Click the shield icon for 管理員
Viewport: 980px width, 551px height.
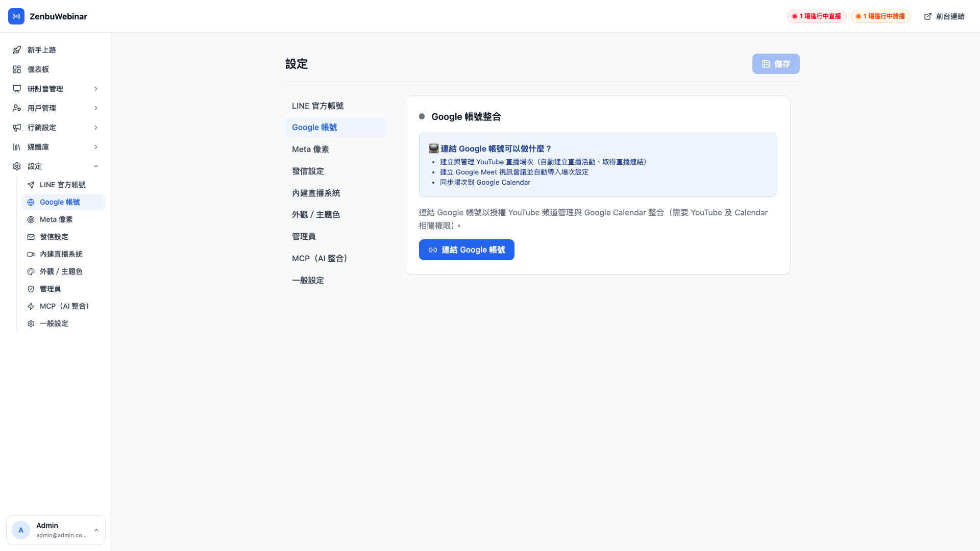pyautogui.click(x=31, y=289)
